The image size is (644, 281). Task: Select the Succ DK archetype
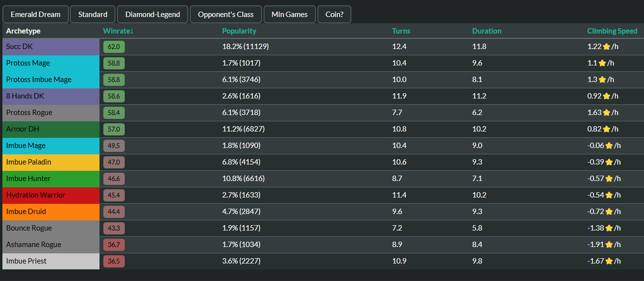point(51,47)
